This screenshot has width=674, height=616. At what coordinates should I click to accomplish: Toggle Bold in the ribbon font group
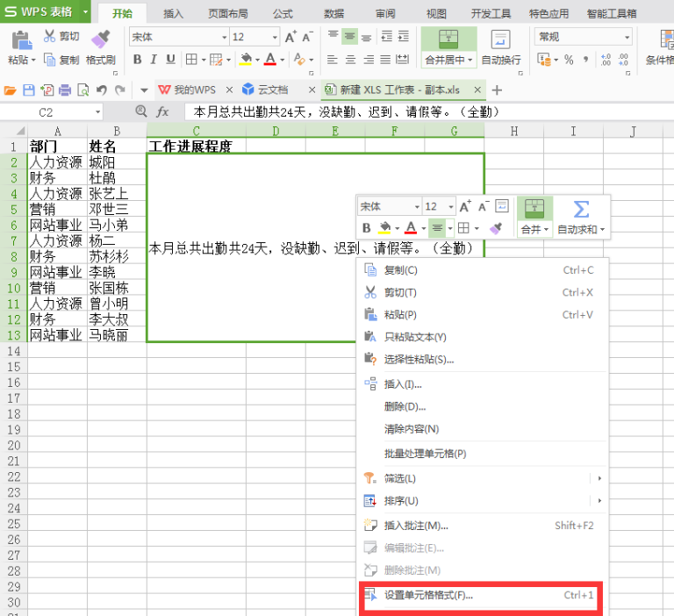pyautogui.click(x=138, y=60)
